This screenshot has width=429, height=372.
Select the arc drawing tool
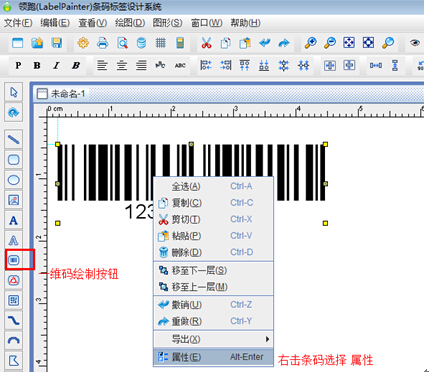point(14,340)
